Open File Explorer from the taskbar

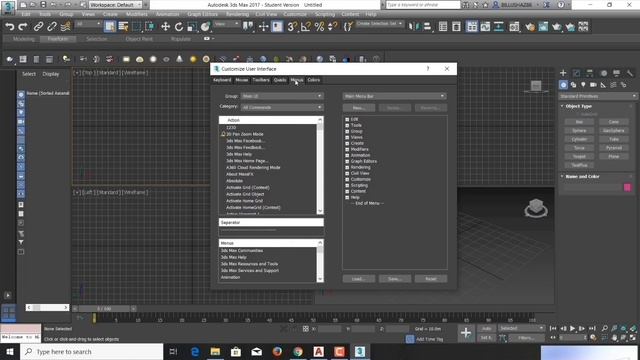point(216,351)
